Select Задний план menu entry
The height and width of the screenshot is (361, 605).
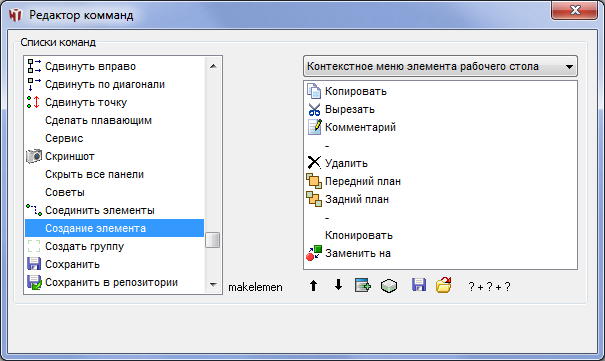point(357,199)
